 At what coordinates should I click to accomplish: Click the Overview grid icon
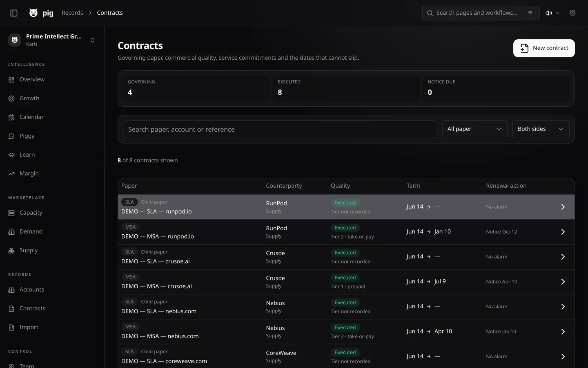11,80
